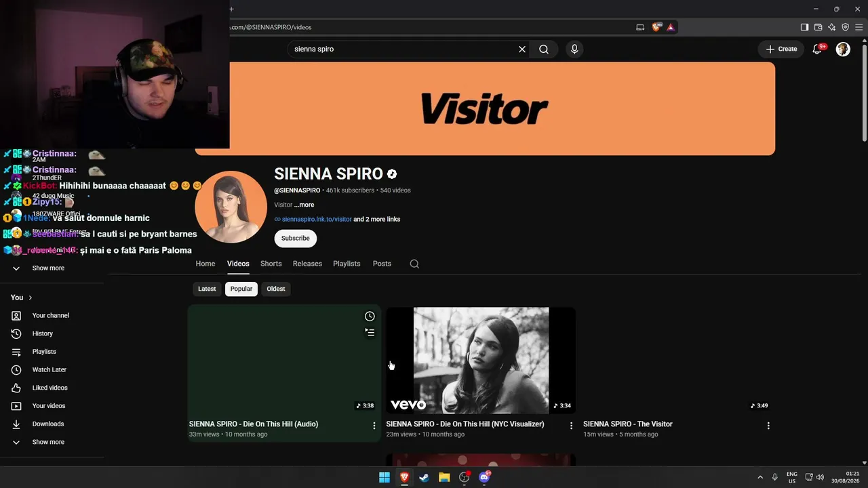The width and height of the screenshot is (868, 488).
Task: Open the Windows Start menu
Action: click(384, 477)
